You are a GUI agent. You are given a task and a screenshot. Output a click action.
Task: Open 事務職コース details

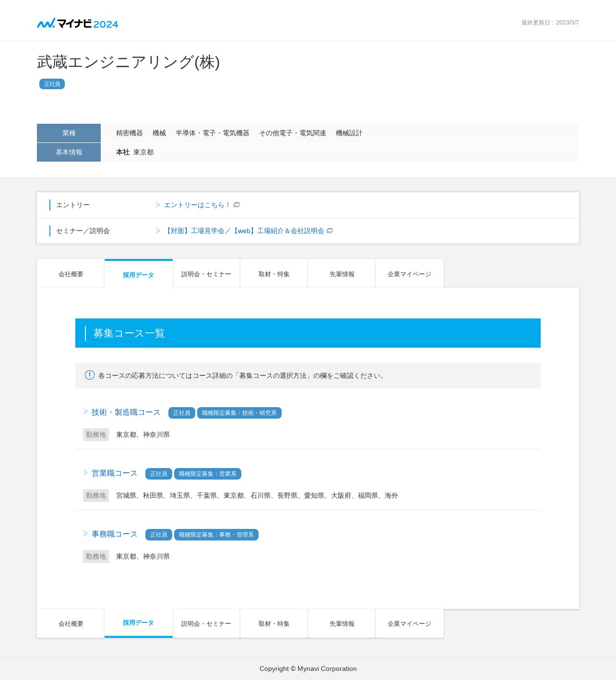[114, 534]
